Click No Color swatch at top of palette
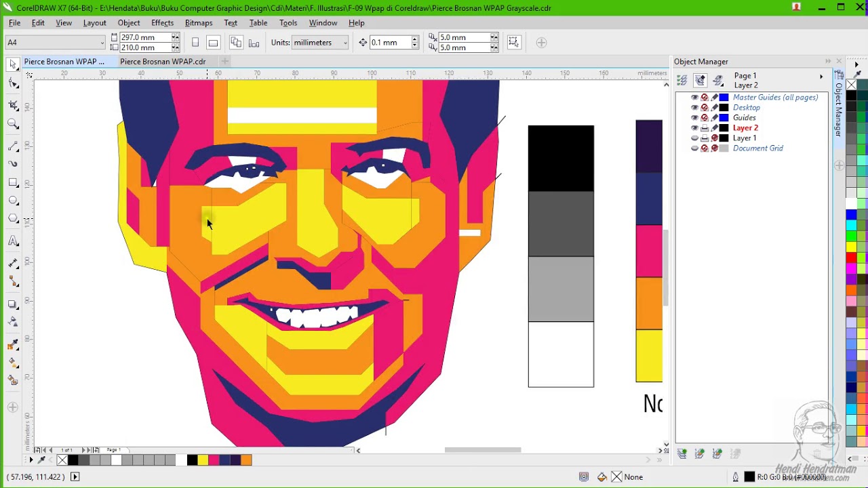 click(851, 85)
